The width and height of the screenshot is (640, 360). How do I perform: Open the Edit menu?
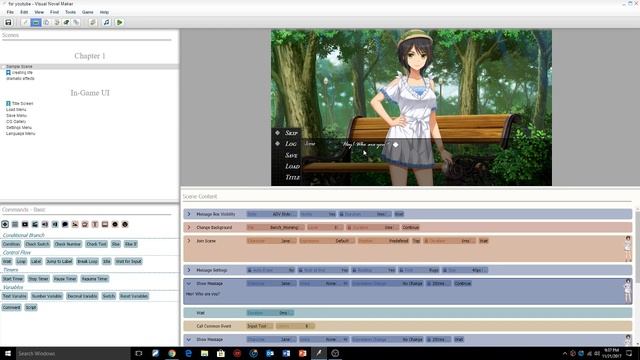[x=24, y=12]
